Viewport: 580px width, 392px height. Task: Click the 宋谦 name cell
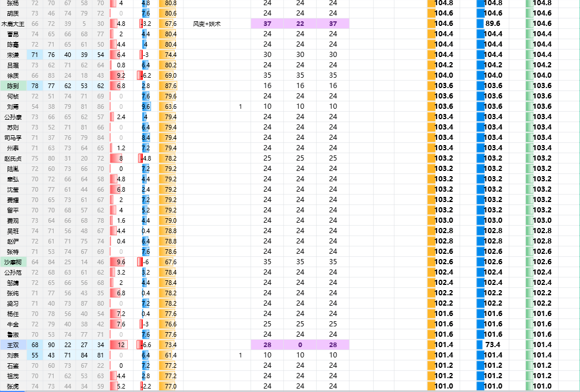point(13,55)
